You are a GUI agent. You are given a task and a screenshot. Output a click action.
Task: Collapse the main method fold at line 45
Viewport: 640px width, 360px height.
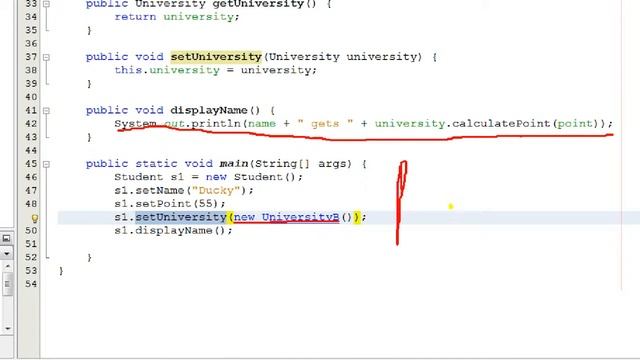[47, 164]
